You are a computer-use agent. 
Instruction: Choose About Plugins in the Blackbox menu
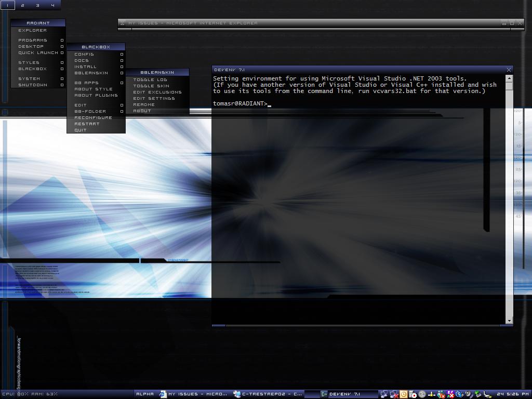[x=96, y=96]
